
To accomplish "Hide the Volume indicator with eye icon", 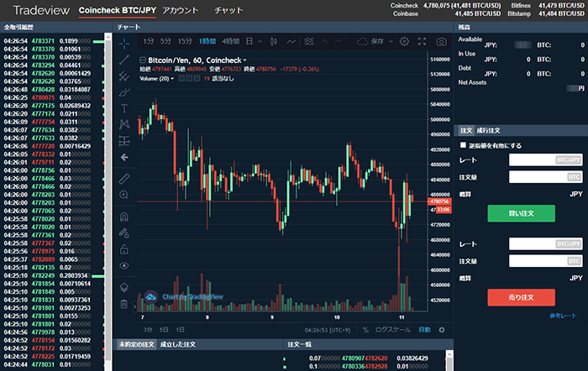I will tap(181, 79).
